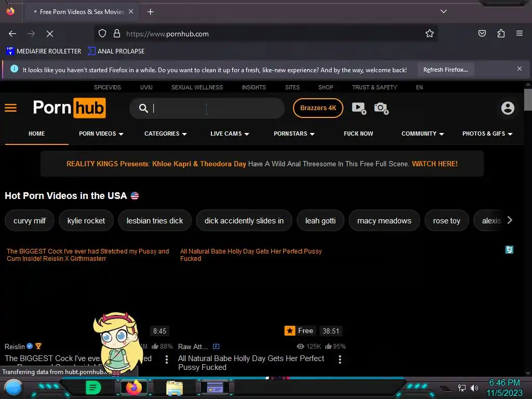Go back to the previous page
Image resolution: width=532 pixels, height=399 pixels.
coord(12,34)
